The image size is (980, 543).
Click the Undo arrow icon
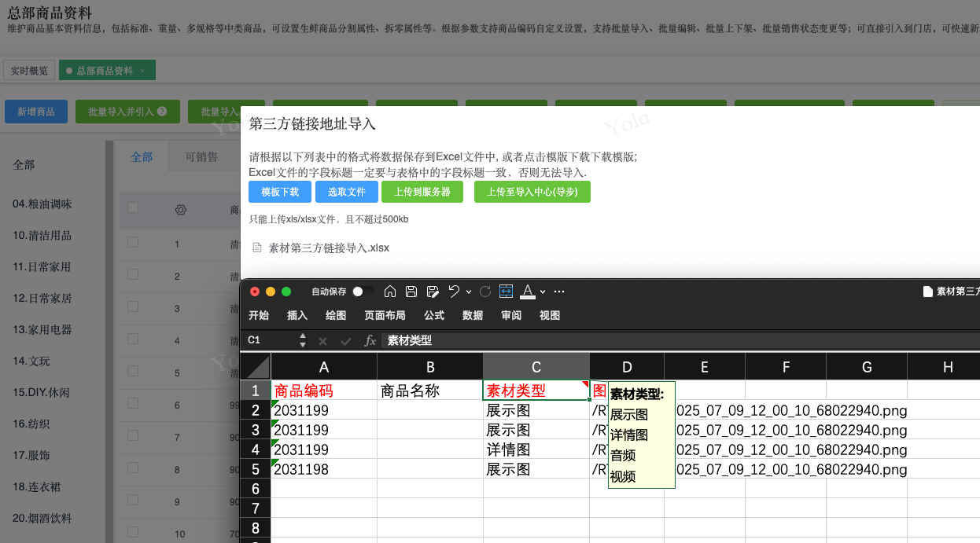tap(454, 292)
